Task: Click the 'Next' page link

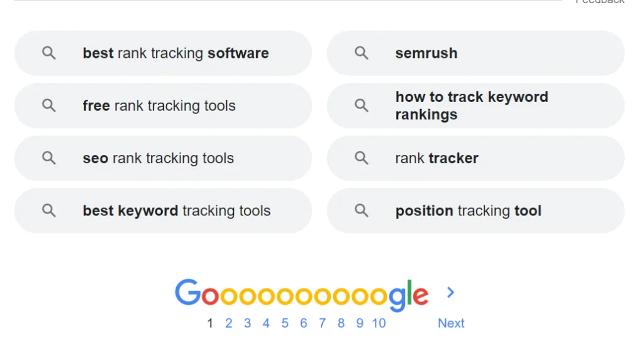Action: (x=451, y=323)
